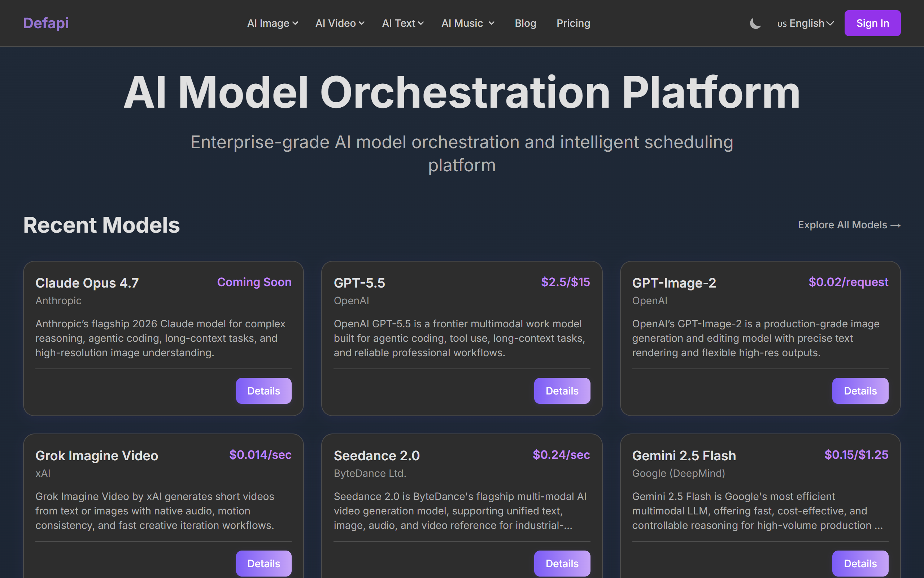This screenshot has width=924, height=578.
Task: Go to the Pricing page
Action: click(573, 23)
